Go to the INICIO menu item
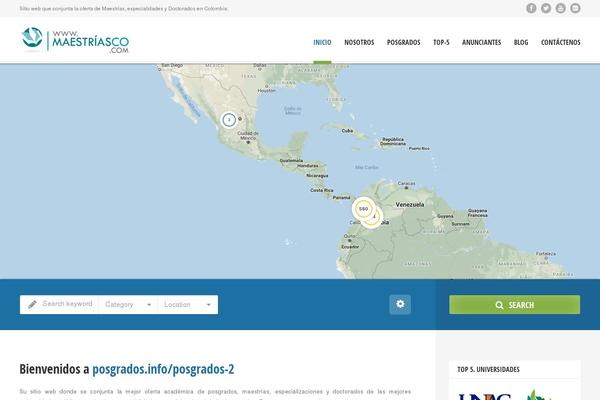 (x=322, y=42)
